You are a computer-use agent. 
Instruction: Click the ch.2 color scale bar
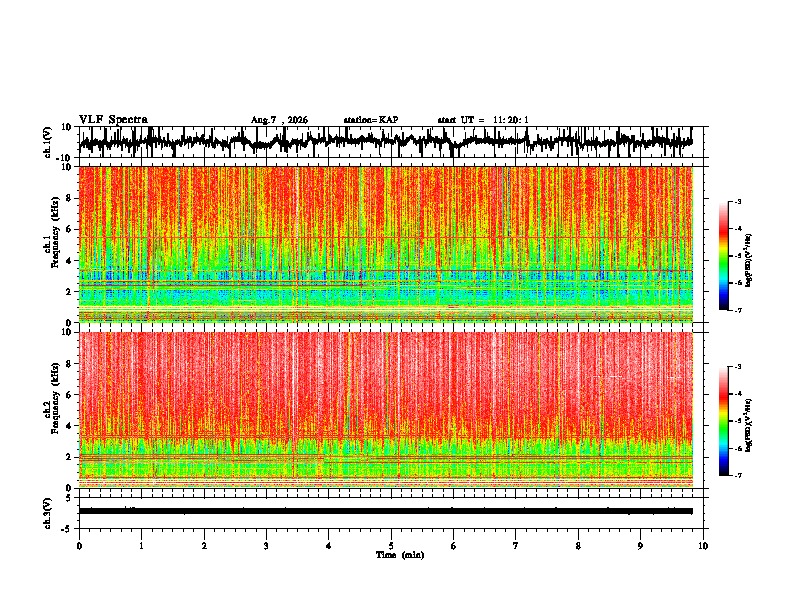(x=724, y=421)
